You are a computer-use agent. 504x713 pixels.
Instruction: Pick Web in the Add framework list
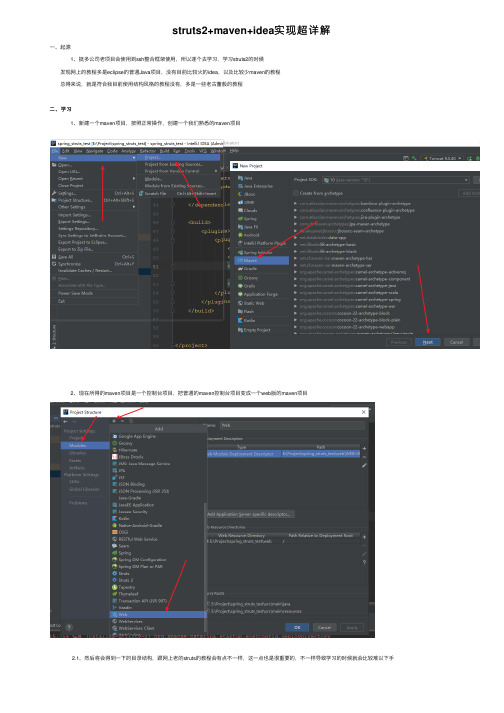point(157,614)
